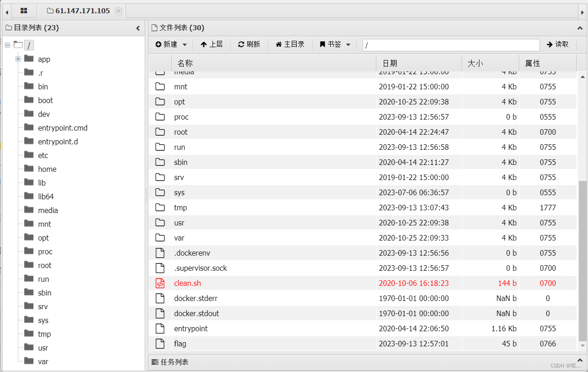
Task: Click the lib64 folder icon in directory tree
Action: 29,196
